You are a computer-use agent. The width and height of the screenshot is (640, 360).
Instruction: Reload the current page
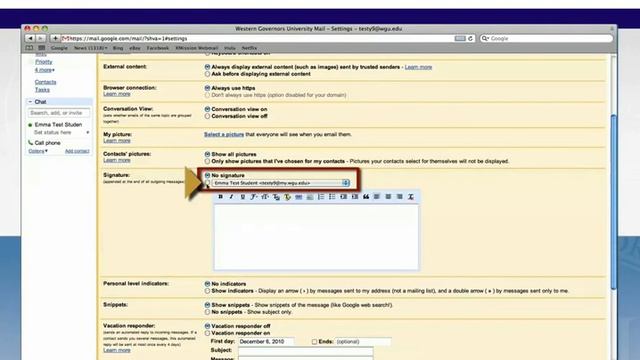[x=471, y=38]
